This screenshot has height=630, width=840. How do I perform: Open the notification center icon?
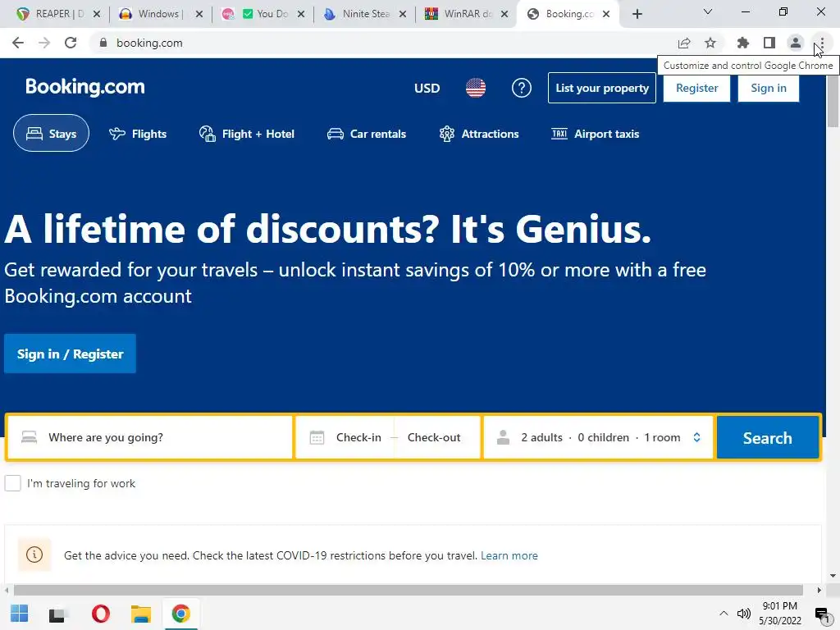coord(822,614)
